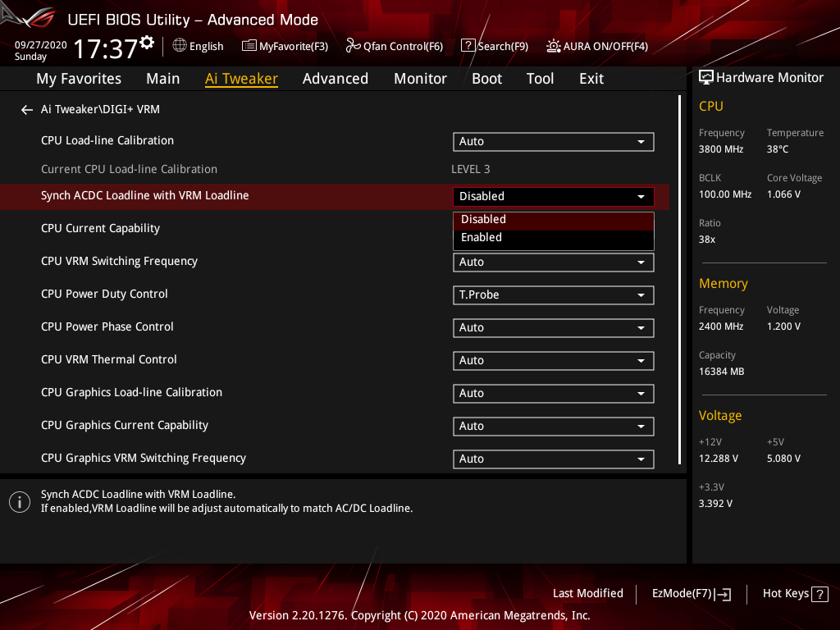The height and width of the screenshot is (630, 840).
Task: Switch to the Tool tab
Action: click(540, 79)
